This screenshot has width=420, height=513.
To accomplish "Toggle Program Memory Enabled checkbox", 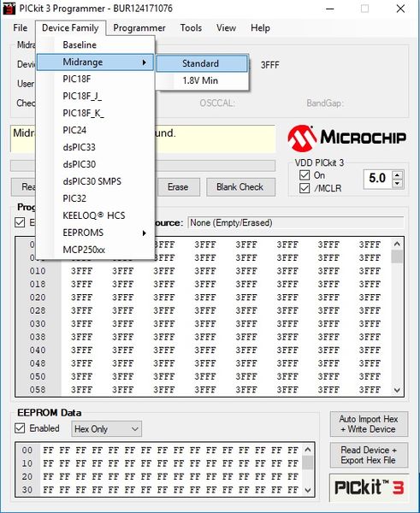I will coord(20,223).
